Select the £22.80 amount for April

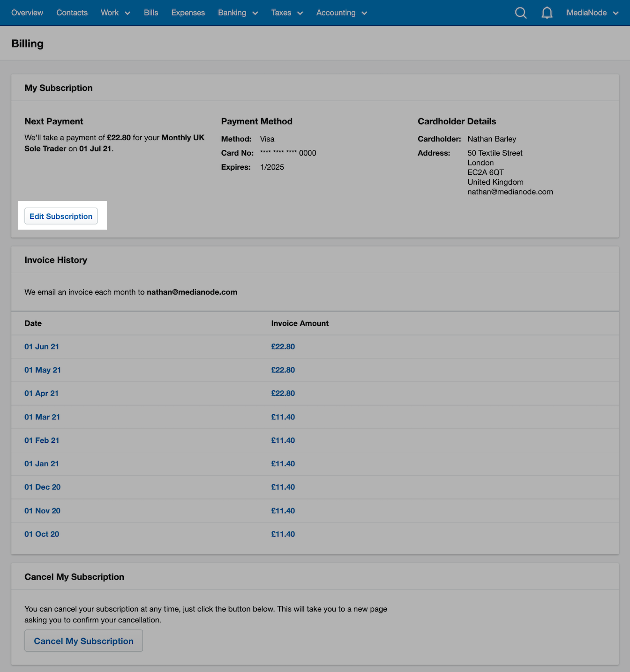pyautogui.click(x=283, y=393)
